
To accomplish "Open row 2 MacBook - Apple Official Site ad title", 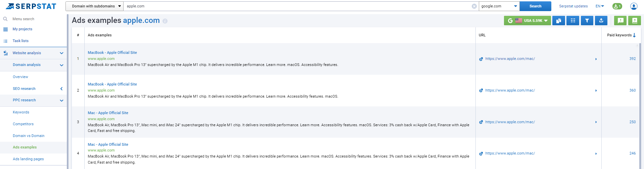I will pos(112,84).
